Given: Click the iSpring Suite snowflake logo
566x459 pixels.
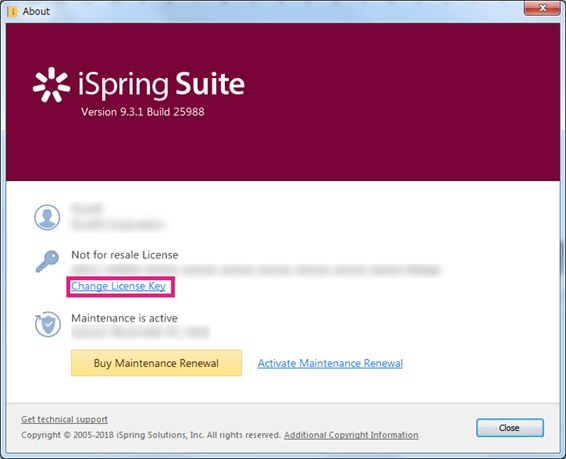Looking at the screenshot, I should [51, 85].
